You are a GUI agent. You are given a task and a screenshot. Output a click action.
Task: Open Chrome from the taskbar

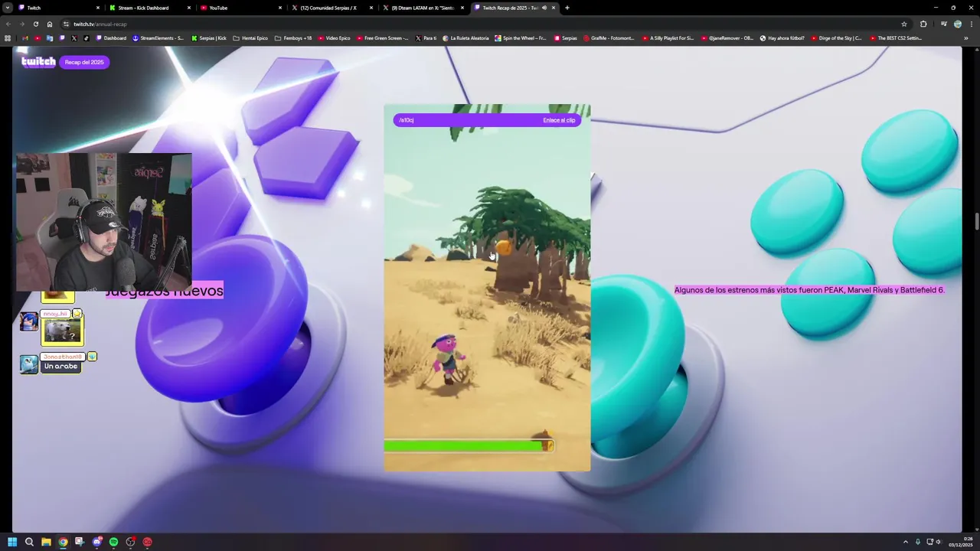(63, 542)
